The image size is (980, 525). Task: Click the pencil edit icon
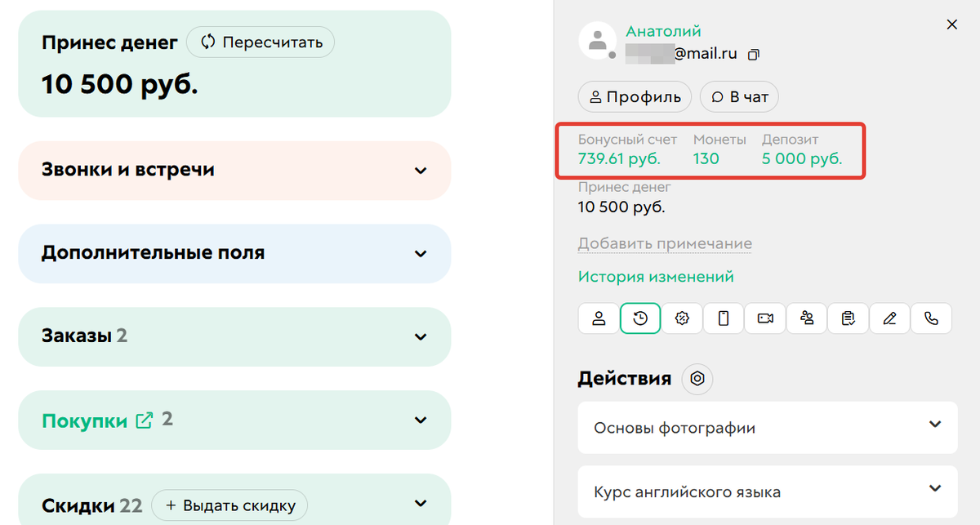(x=890, y=318)
